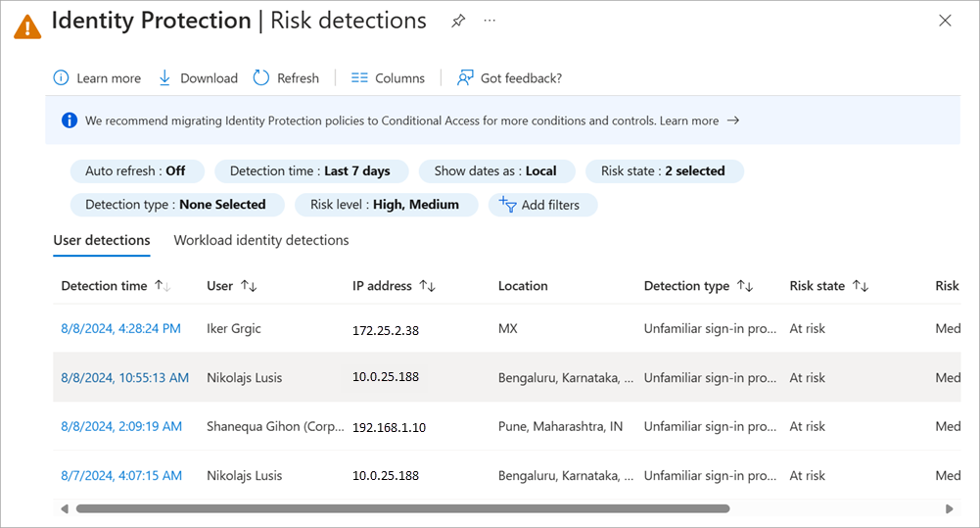Click the pin icon beside the title

coord(458,21)
